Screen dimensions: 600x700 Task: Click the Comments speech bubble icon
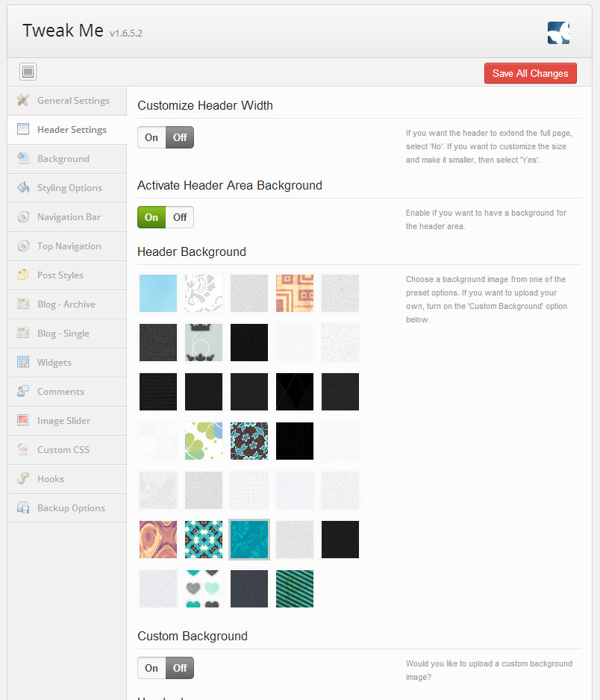click(23, 392)
